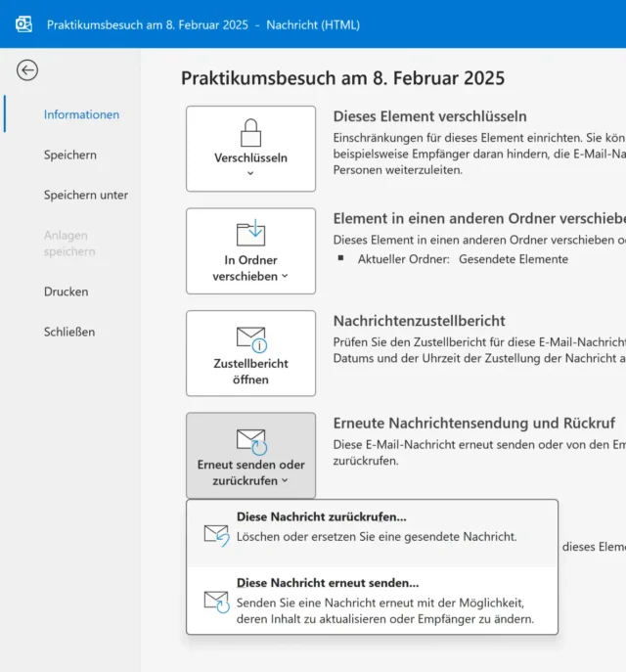The width and height of the screenshot is (626, 672).
Task: Click Schließen in the sidebar
Action: pyautogui.click(x=69, y=332)
